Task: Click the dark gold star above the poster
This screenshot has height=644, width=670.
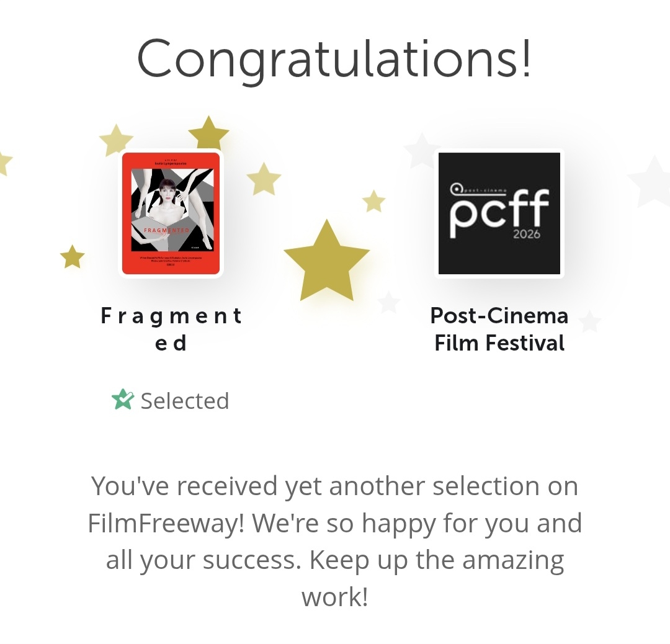Action: point(208,133)
